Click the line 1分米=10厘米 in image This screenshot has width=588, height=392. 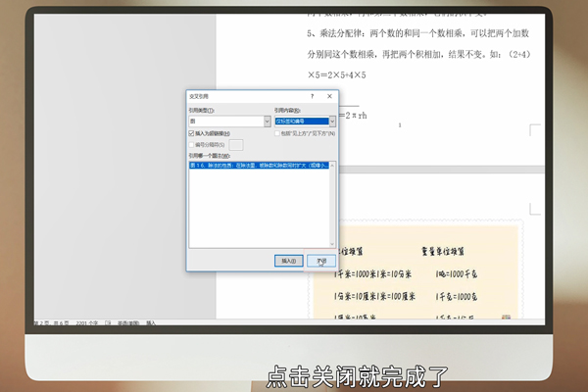355,297
